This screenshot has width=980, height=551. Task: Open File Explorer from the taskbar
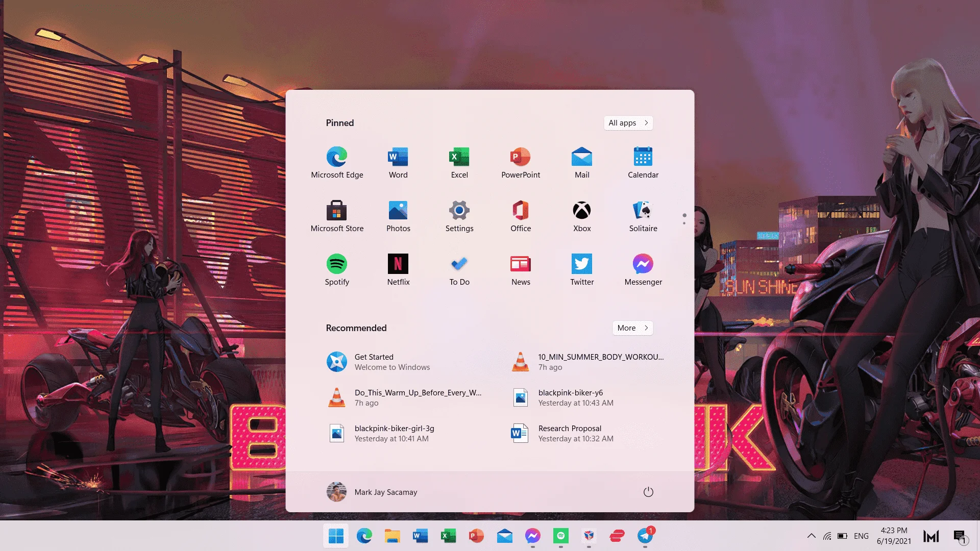point(392,536)
